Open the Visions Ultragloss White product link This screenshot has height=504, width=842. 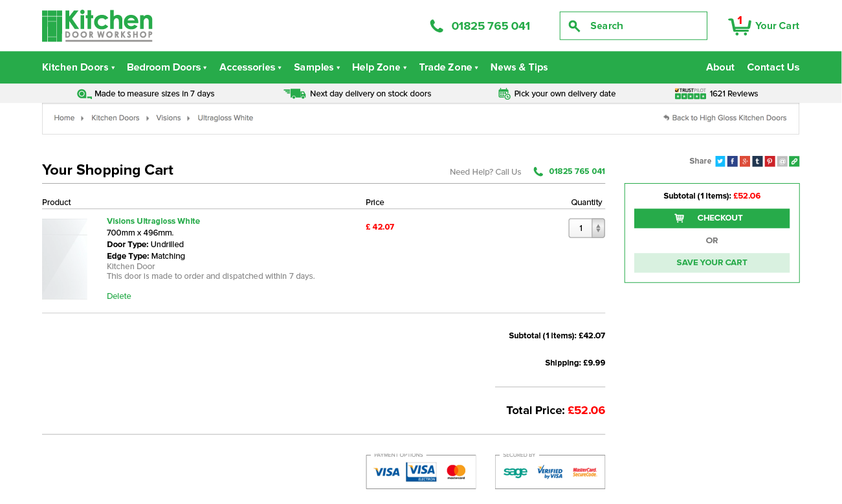(x=153, y=221)
